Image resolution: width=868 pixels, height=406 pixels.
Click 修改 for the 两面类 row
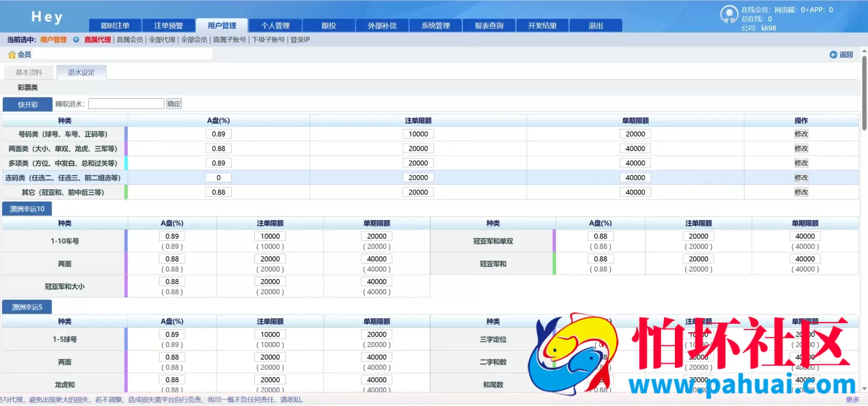tap(801, 149)
